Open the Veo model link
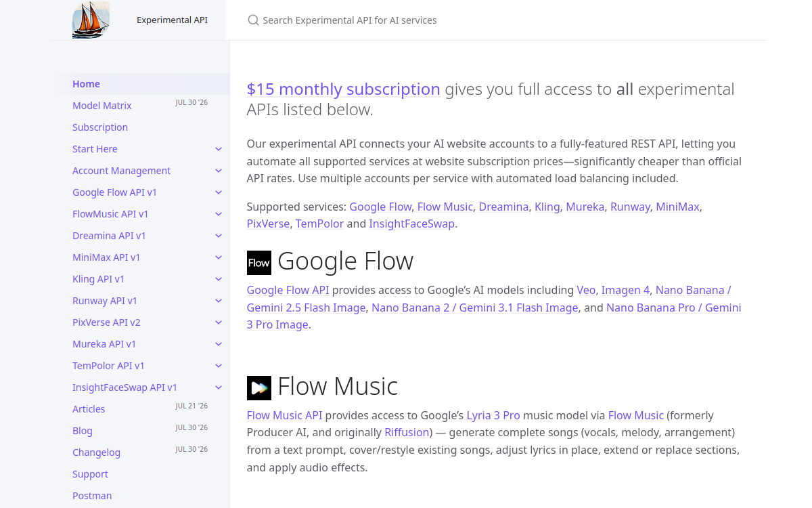This screenshot has width=812, height=508. pos(585,290)
